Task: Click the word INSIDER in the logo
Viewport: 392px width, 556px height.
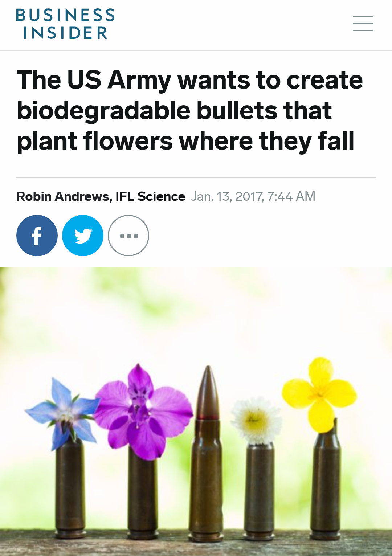Action: pyautogui.click(x=66, y=33)
